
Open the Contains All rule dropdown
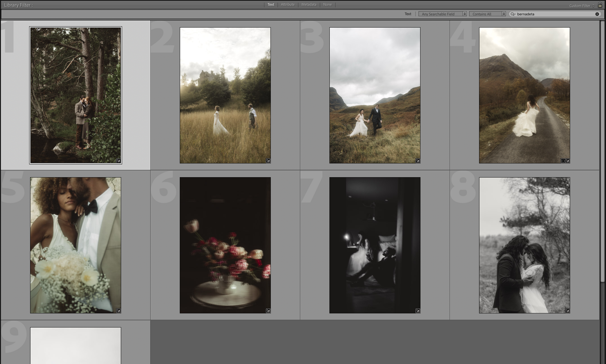pos(487,14)
